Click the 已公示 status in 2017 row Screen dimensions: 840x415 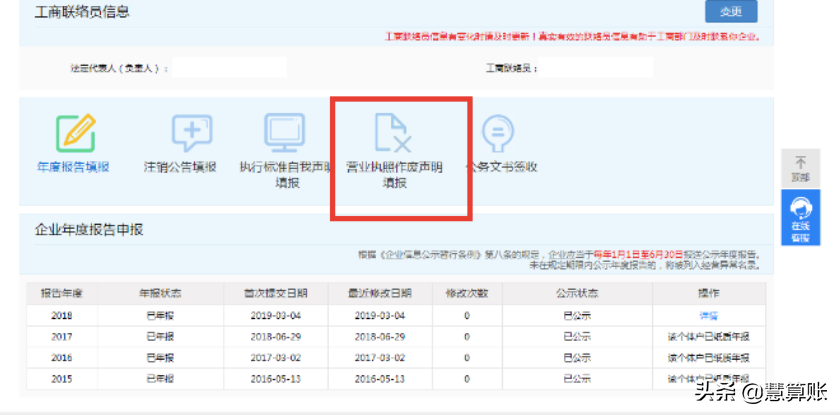(x=578, y=337)
